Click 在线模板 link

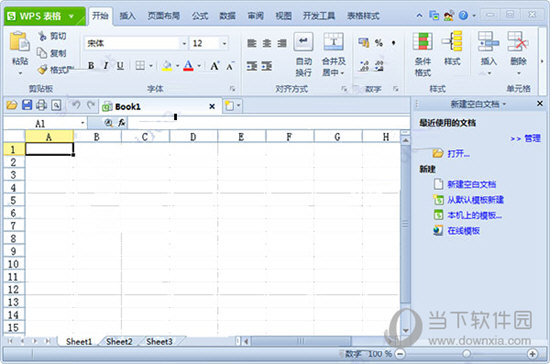pos(463,231)
